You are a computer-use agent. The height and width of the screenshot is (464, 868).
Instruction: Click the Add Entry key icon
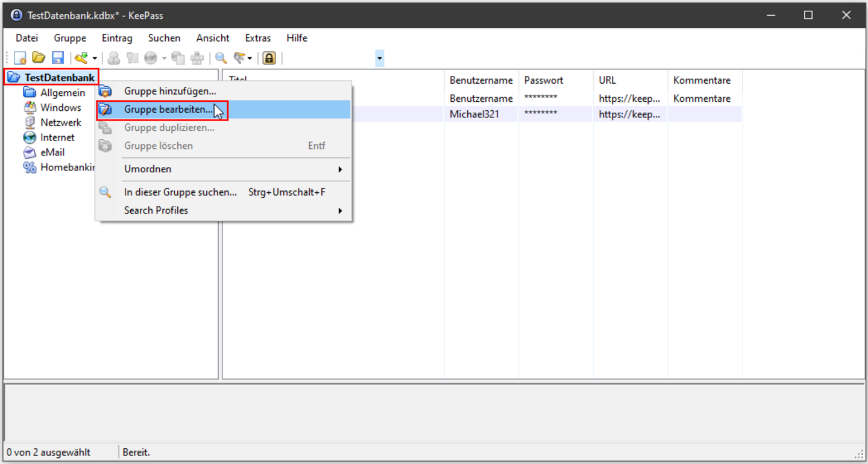coord(81,58)
